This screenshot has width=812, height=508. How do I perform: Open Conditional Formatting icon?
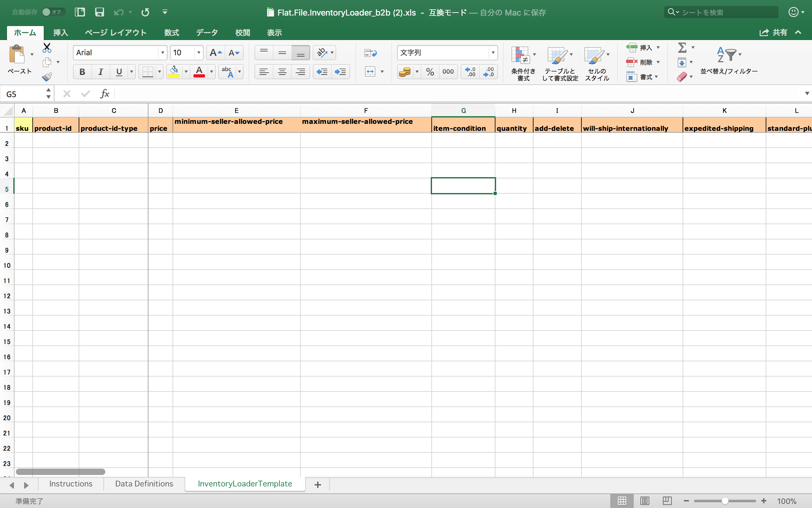(520, 55)
